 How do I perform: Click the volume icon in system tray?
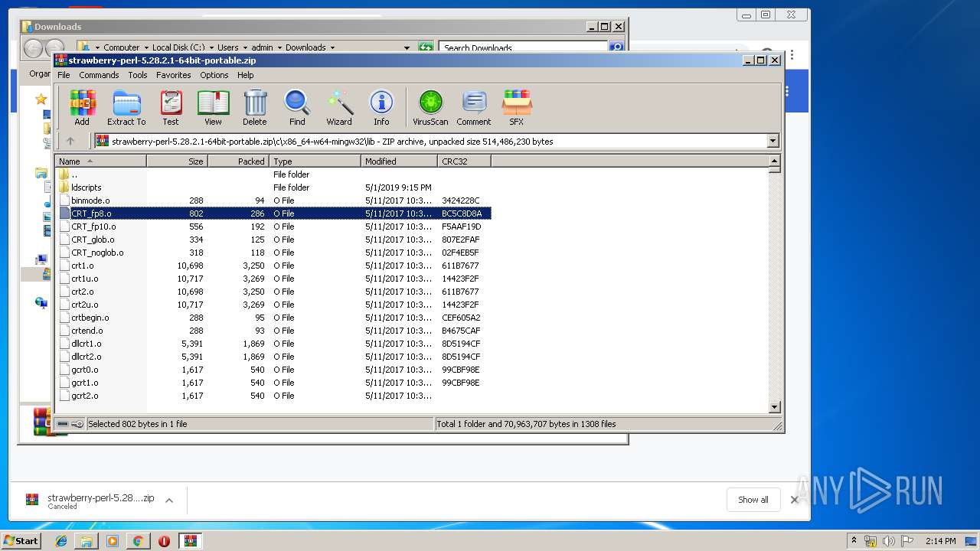point(888,541)
